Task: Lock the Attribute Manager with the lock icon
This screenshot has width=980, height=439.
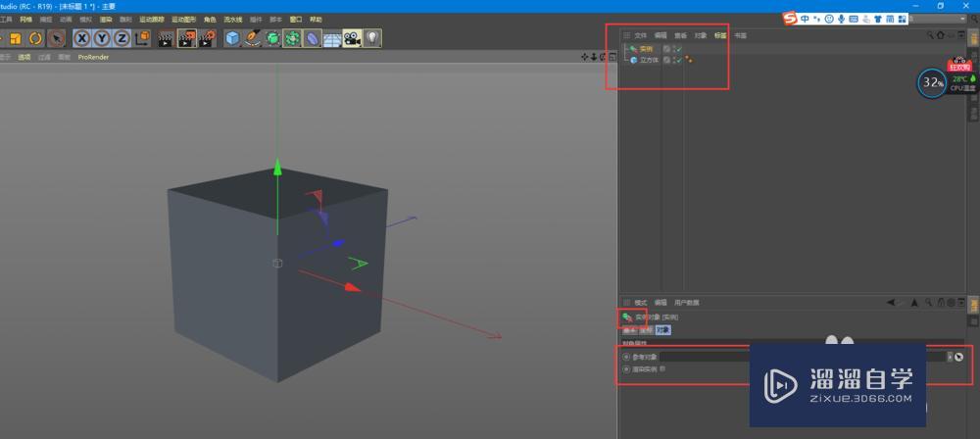Action: 941,303
